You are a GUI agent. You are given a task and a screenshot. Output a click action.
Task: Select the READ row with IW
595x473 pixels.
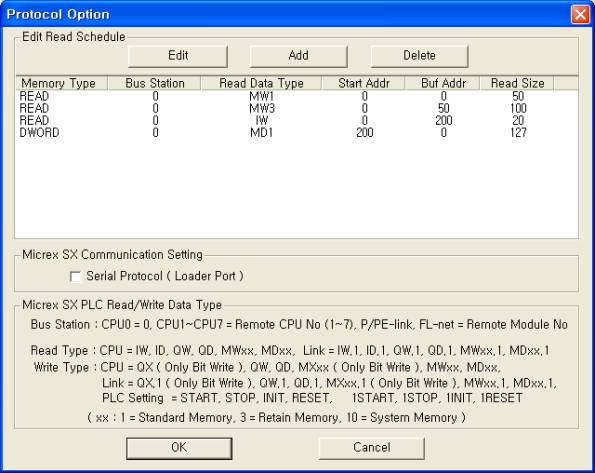(x=297, y=121)
